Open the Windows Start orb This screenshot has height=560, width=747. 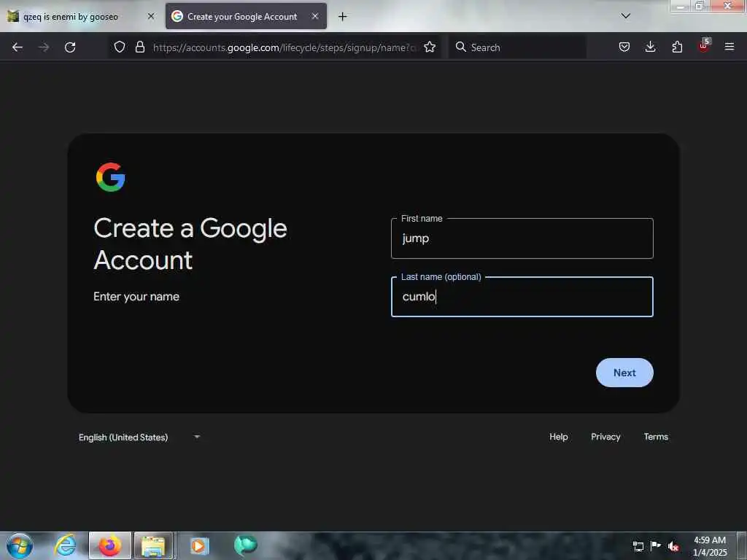pyautogui.click(x=20, y=545)
